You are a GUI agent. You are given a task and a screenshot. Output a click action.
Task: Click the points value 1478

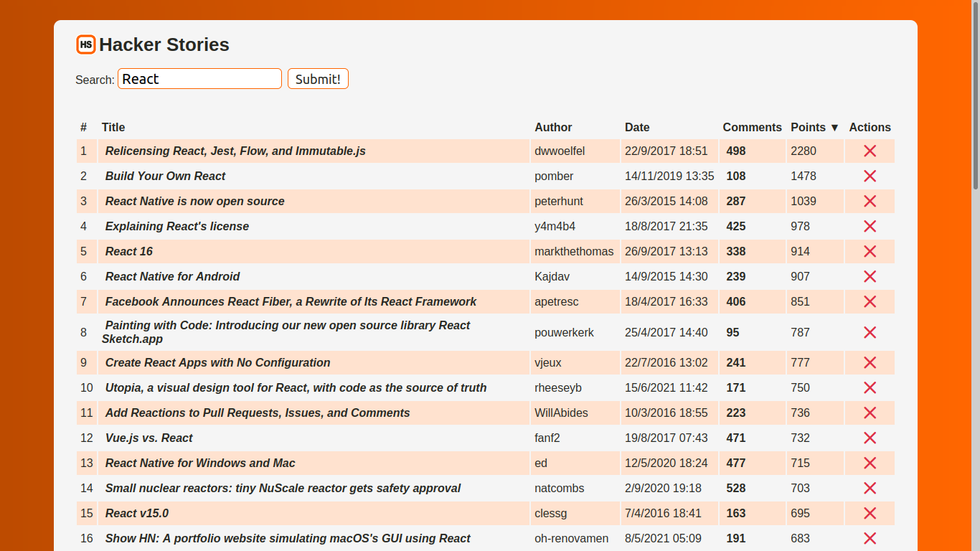[804, 176]
